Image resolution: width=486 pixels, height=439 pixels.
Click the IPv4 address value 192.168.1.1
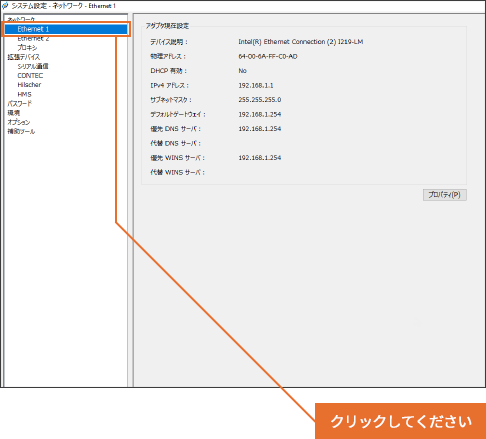click(256, 86)
